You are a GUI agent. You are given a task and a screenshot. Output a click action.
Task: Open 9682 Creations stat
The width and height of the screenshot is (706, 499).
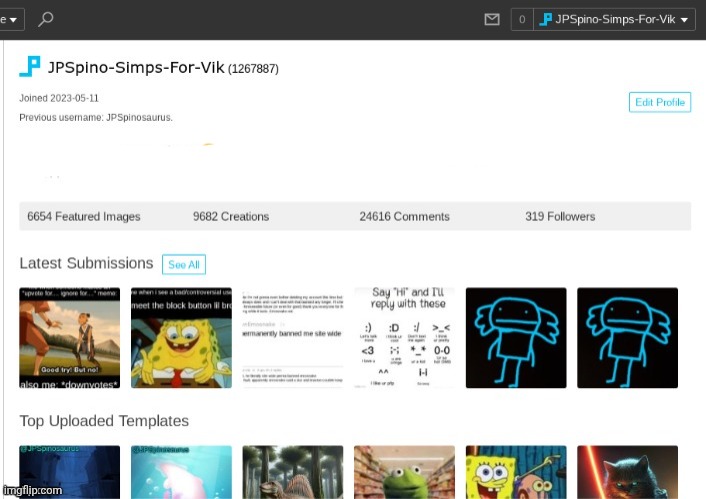(x=231, y=217)
